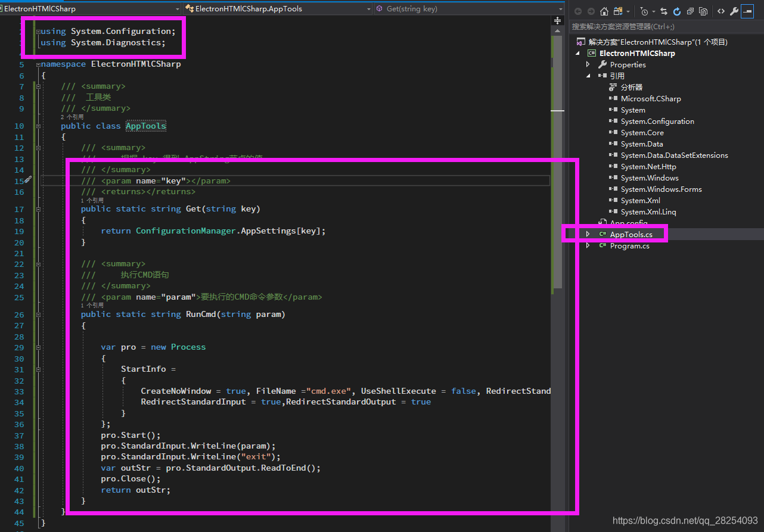Expand the AppTools.cs node

(x=588, y=235)
